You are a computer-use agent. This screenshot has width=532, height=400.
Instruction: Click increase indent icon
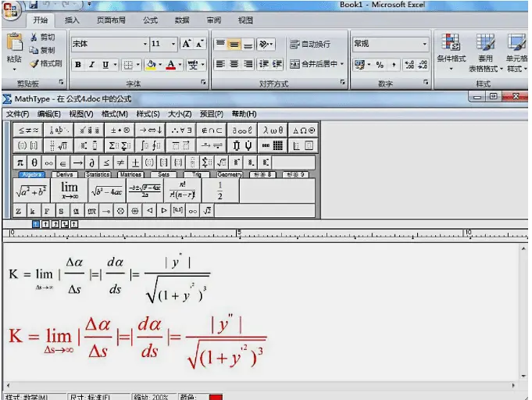click(x=277, y=64)
